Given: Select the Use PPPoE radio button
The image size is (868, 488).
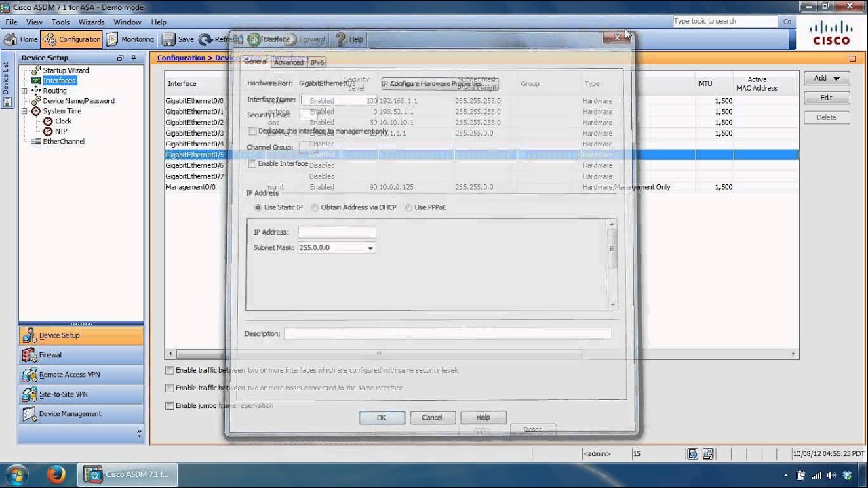Looking at the screenshot, I should [x=409, y=207].
